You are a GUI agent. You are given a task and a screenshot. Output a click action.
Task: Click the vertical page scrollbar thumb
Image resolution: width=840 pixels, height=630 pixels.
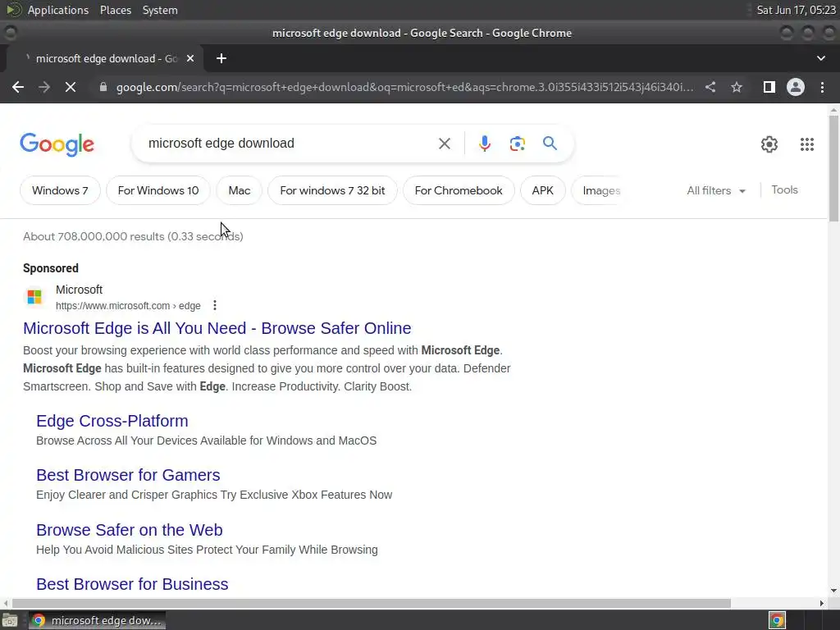[833, 167]
